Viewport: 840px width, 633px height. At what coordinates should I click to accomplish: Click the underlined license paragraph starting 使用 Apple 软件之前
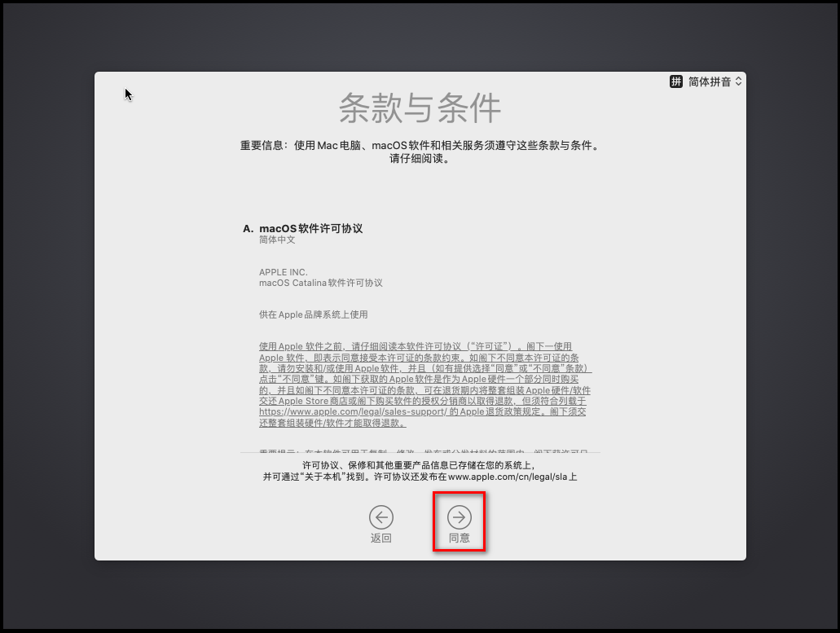pos(424,385)
